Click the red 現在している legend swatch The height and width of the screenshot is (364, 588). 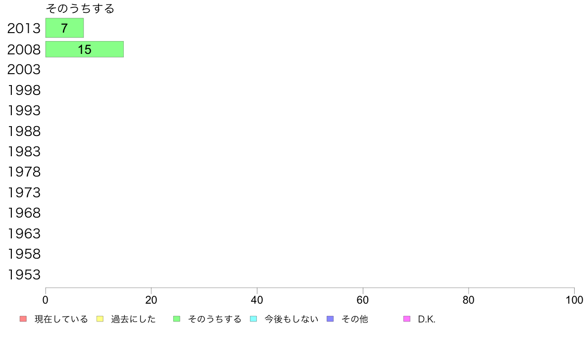pyautogui.click(x=23, y=319)
